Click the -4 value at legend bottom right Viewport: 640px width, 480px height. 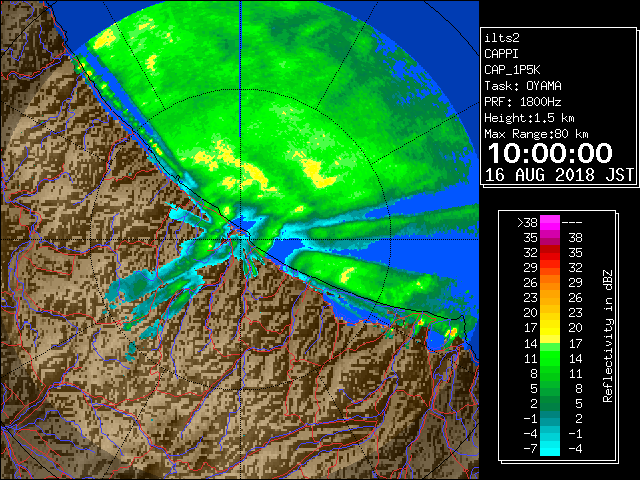(575, 449)
